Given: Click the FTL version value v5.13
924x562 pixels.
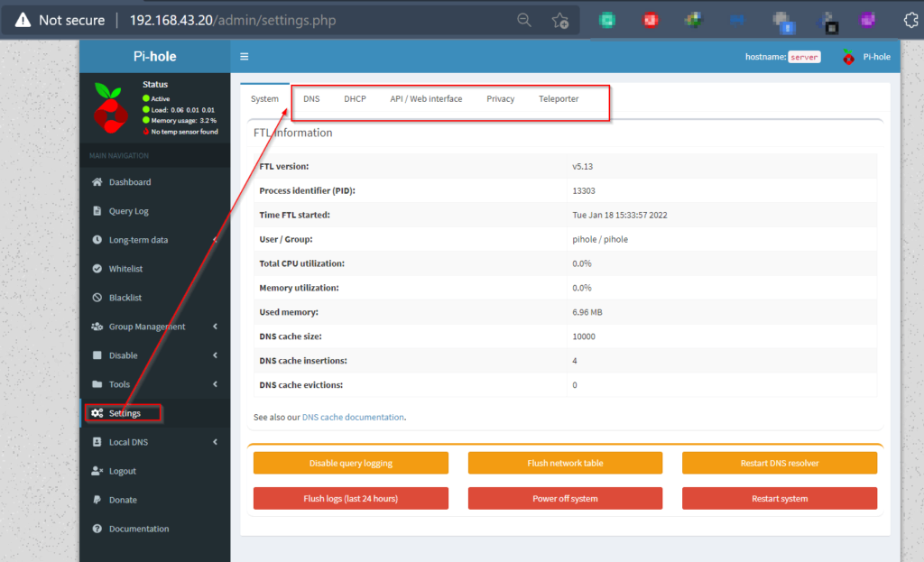Looking at the screenshot, I should click(582, 167).
